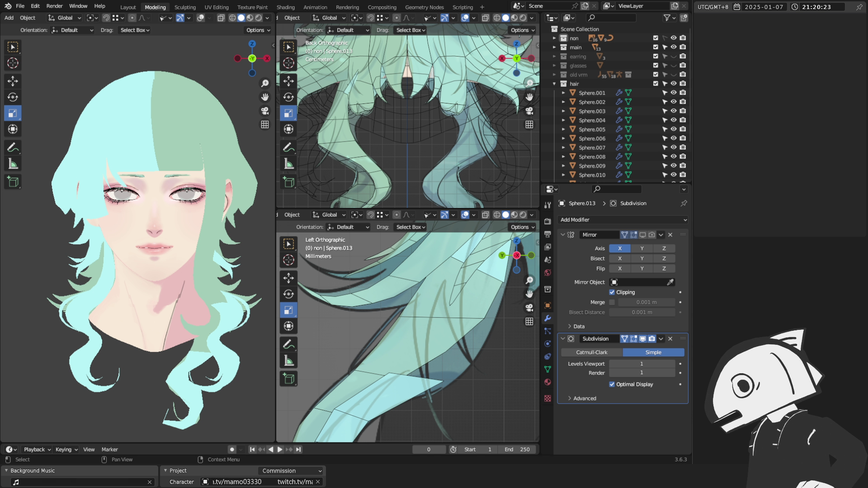This screenshot has height=488, width=868.
Task: Switch to the Shading workspace tab
Action: click(x=285, y=7)
